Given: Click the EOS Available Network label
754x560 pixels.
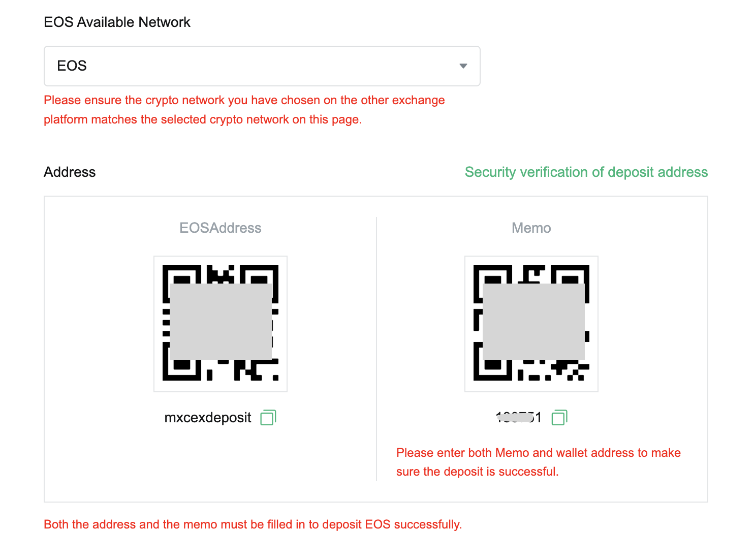Looking at the screenshot, I should [117, 22].
